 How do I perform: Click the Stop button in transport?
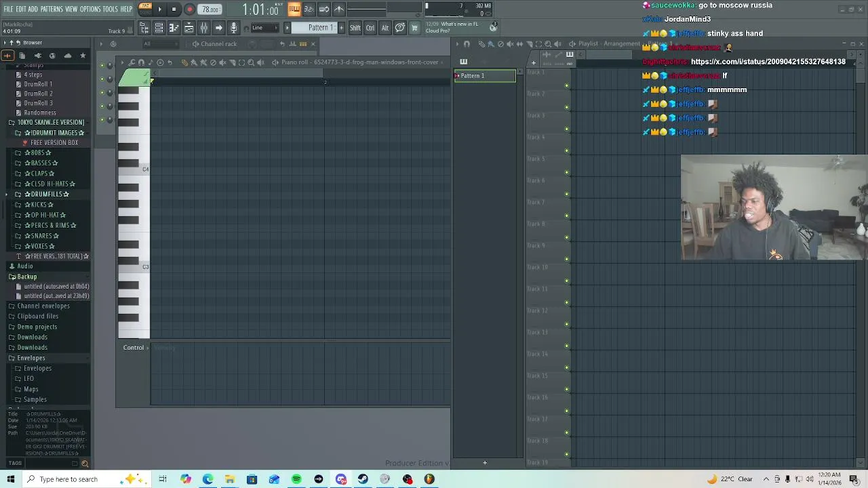tap(174, 9)
